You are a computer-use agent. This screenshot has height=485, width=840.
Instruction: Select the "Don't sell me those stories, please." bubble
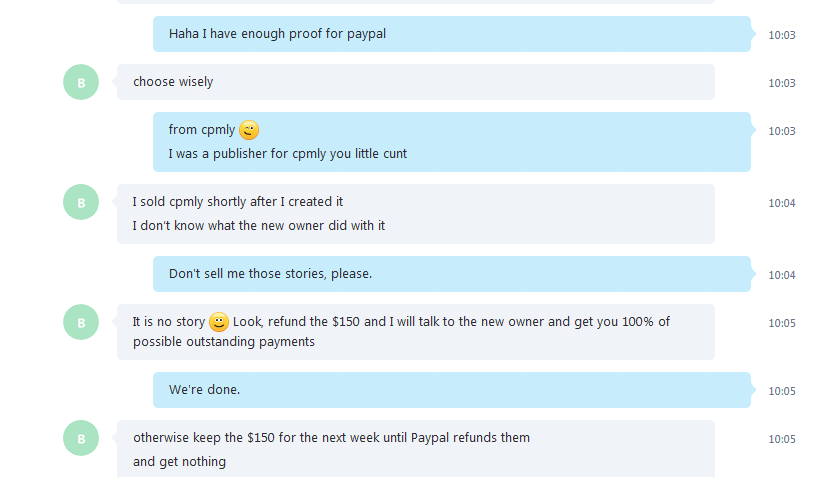(452, 274)
